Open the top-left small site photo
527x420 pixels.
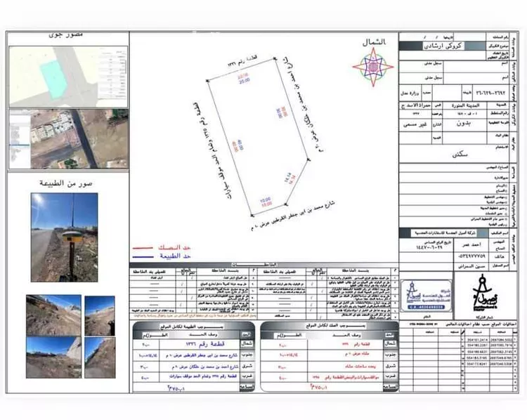(53, 315)
